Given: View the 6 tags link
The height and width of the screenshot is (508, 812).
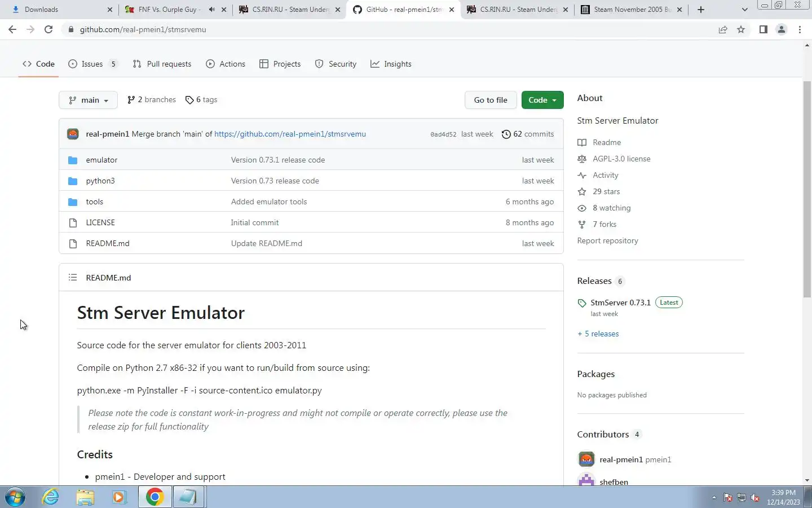Looking at the screenshot, I should [201, 100].
